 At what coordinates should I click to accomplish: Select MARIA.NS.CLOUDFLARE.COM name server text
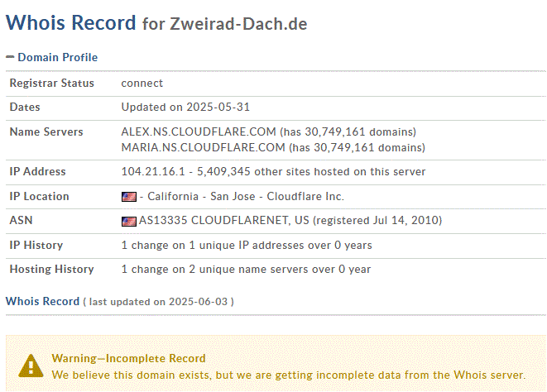203,147
